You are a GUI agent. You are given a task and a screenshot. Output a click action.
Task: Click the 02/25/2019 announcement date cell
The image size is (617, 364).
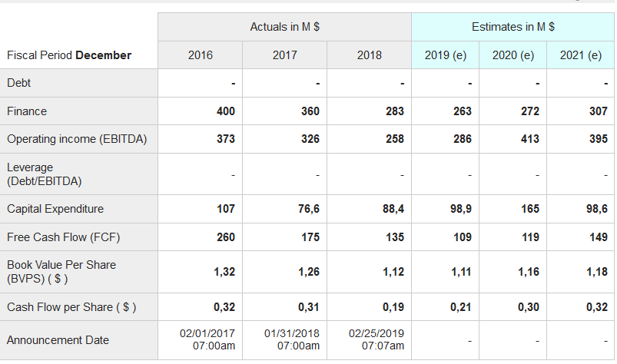(x=377, y=339)
